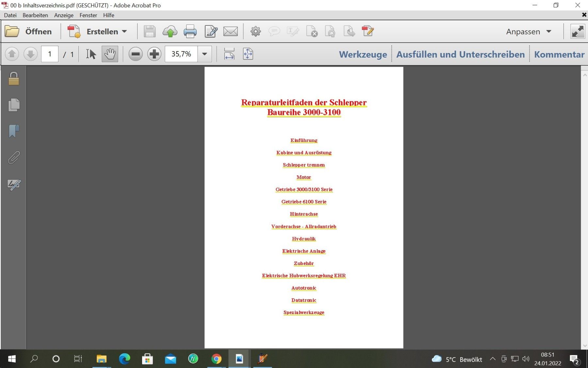Toggle full-screen read mode icon
The height and width of the screenshot is (368, 588).
coord(577,32)
